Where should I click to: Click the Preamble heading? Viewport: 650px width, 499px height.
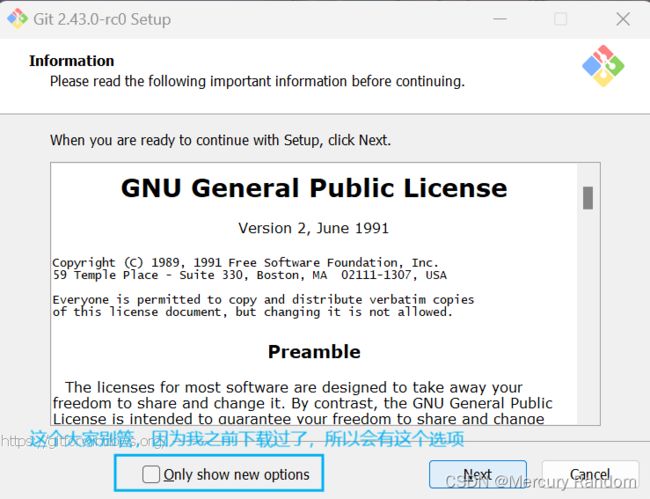pos(314,352)
